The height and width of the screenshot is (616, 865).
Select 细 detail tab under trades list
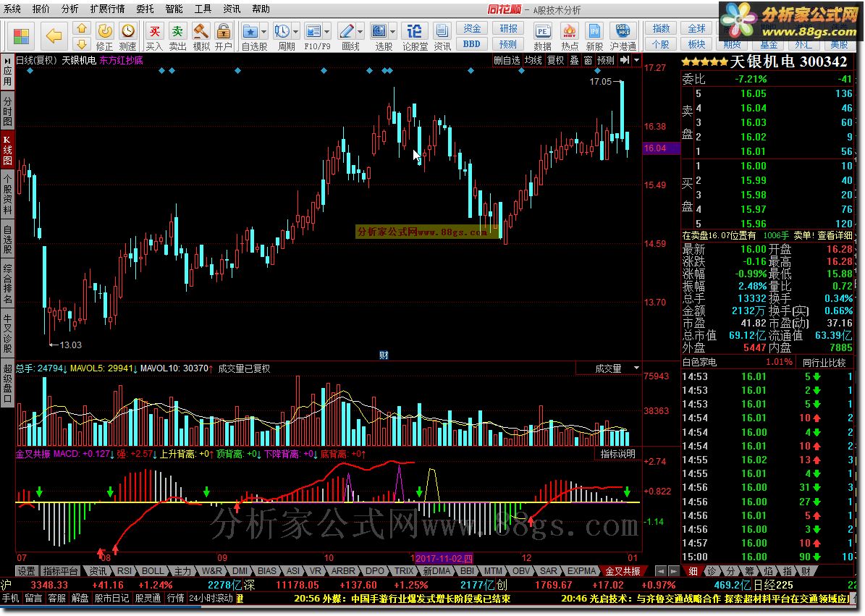[x=692, y=571]
